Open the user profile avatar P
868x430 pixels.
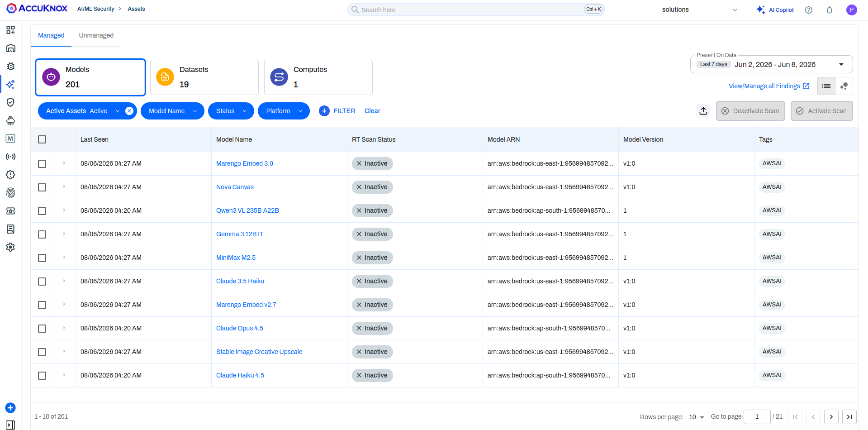852,10
